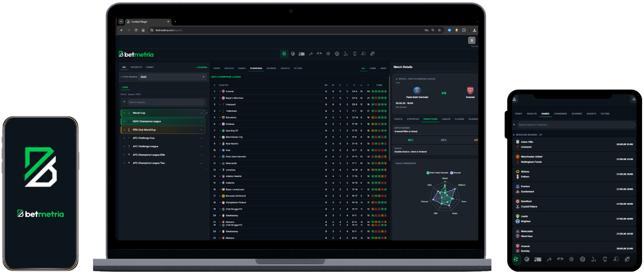This screenshot has width=644, height=274.
Task: Click the browser back arrow
Action: coord(122,30)
